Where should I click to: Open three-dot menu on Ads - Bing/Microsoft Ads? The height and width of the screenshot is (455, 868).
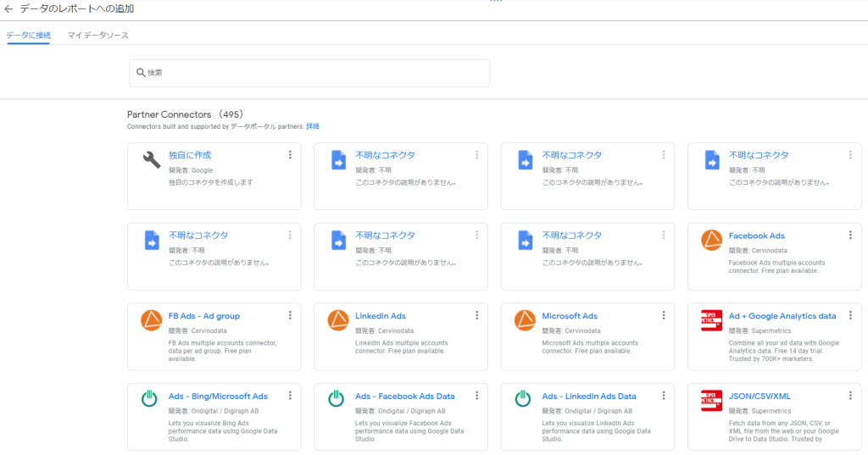(x=290, y=396)
